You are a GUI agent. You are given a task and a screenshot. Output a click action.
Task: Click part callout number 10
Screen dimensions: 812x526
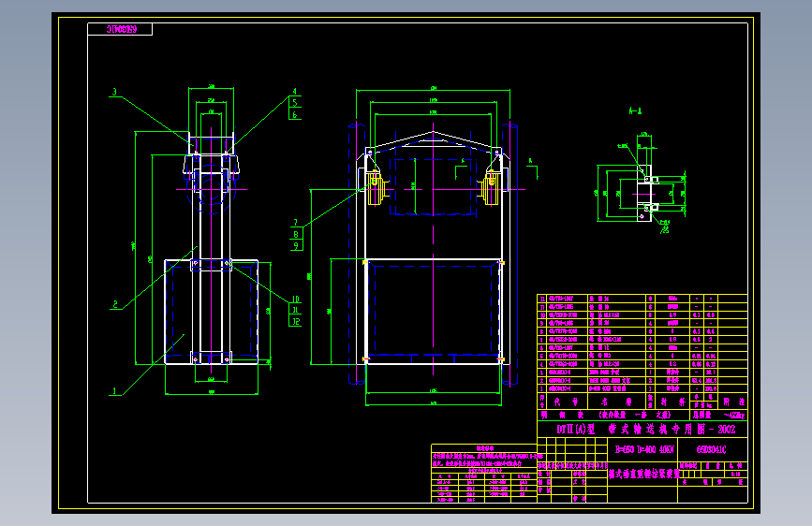coord(296,299)
